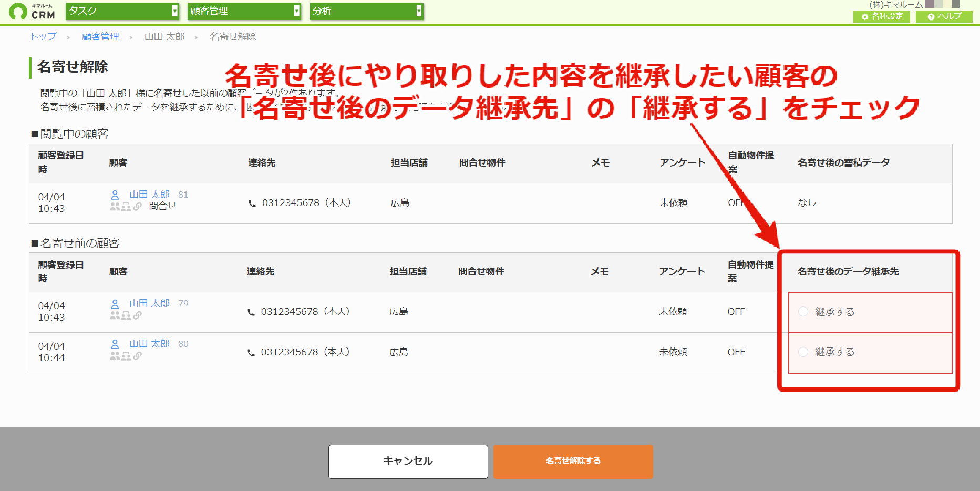Click person icon for customer 81

(x=115, y=195)
